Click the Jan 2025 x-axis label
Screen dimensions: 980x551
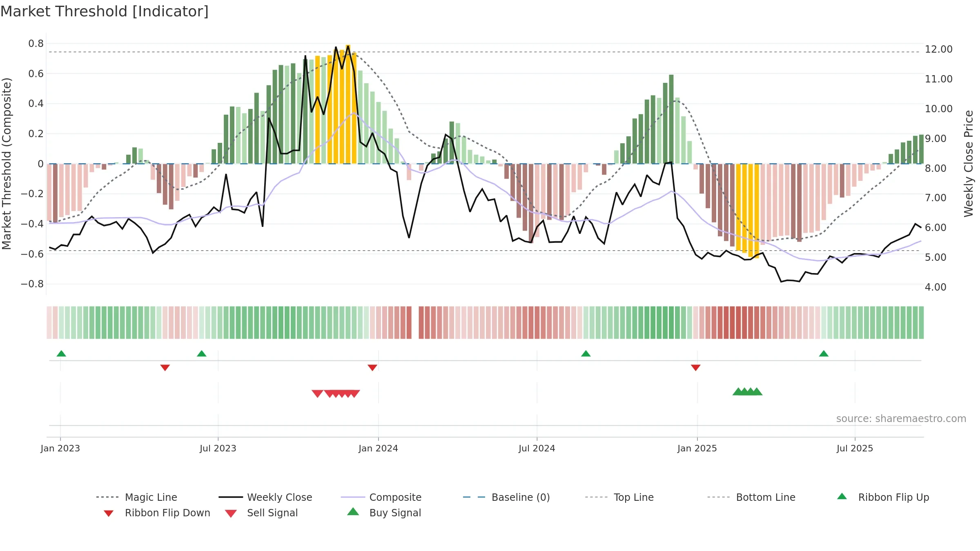697,448
